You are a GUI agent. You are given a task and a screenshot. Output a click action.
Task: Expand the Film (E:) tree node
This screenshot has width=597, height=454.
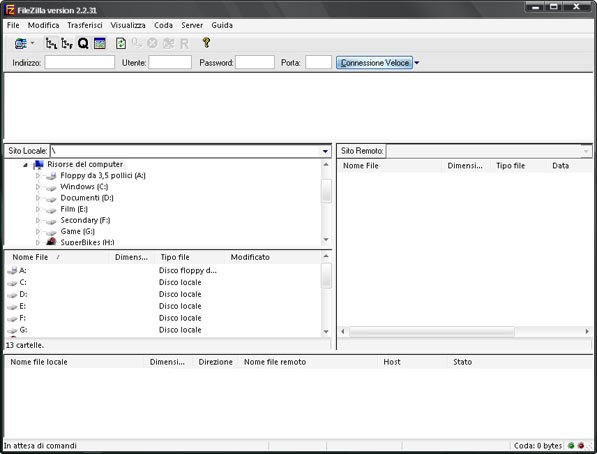pyautogui.click(x=38, y=209)
